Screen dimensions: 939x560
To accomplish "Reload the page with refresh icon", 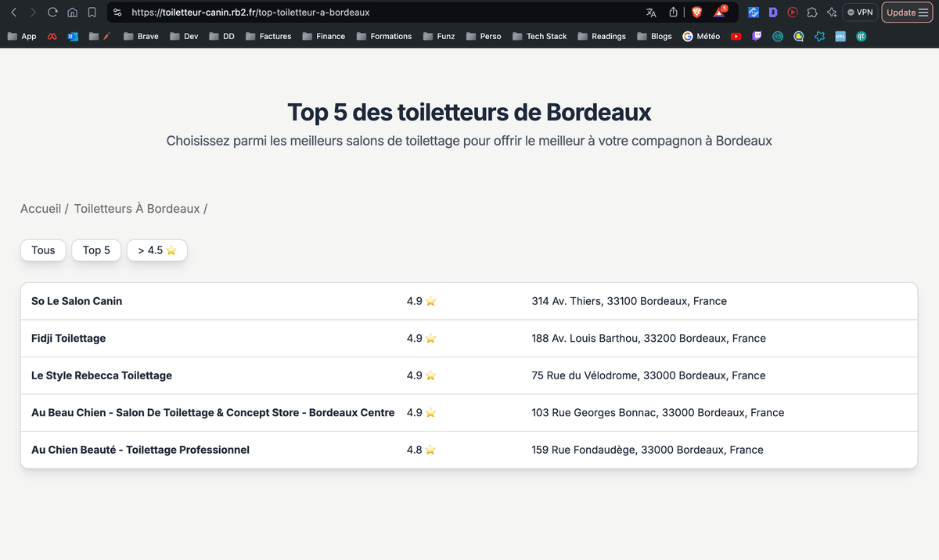I will (x=52, y=13).
